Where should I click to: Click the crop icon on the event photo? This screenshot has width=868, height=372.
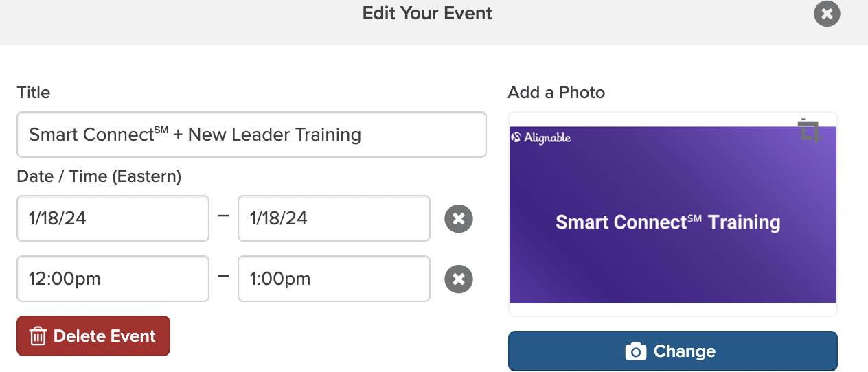click(810, 130)
